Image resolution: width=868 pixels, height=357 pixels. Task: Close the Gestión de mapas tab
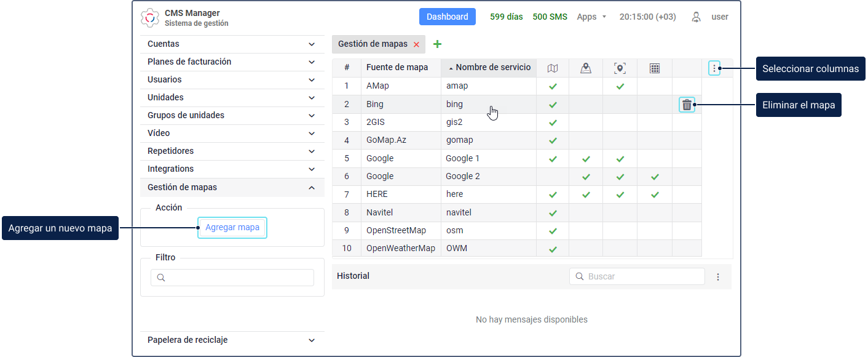coord(417,44)
